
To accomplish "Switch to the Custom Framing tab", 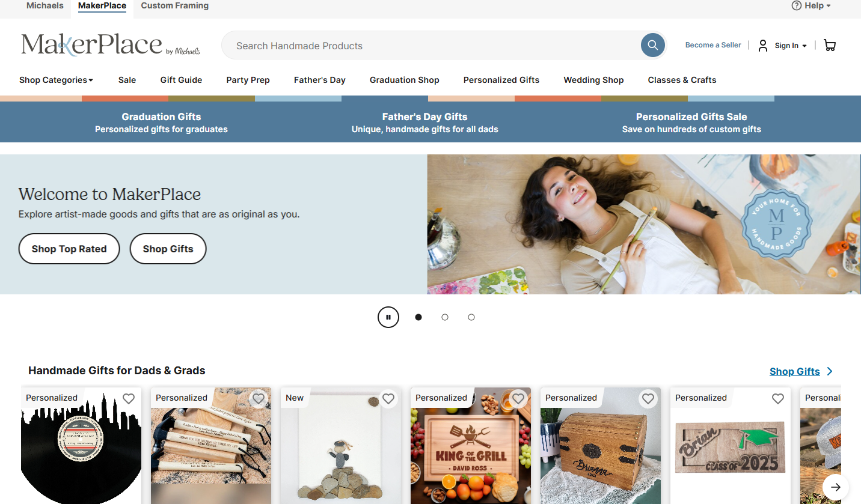I will coord(175,5).
